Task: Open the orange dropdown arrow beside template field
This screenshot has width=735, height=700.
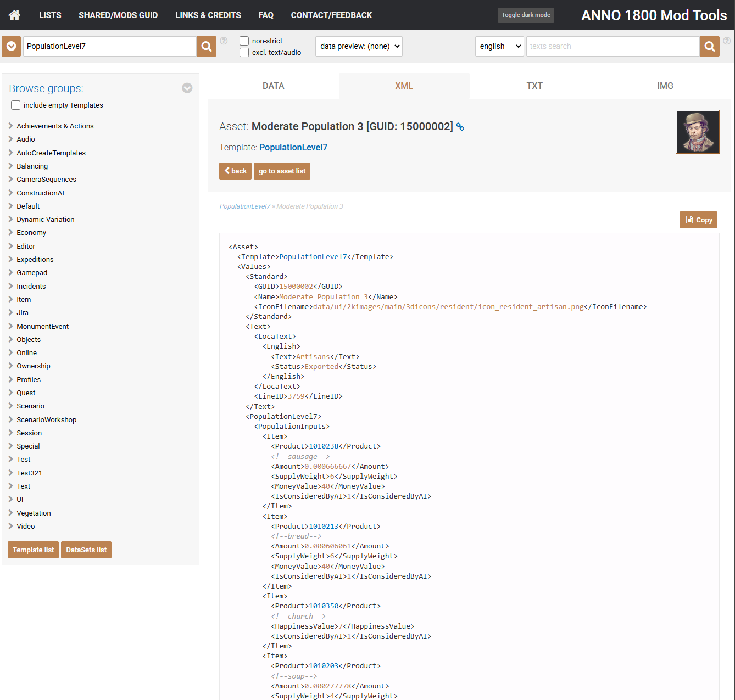Action: tap(12, 47)
